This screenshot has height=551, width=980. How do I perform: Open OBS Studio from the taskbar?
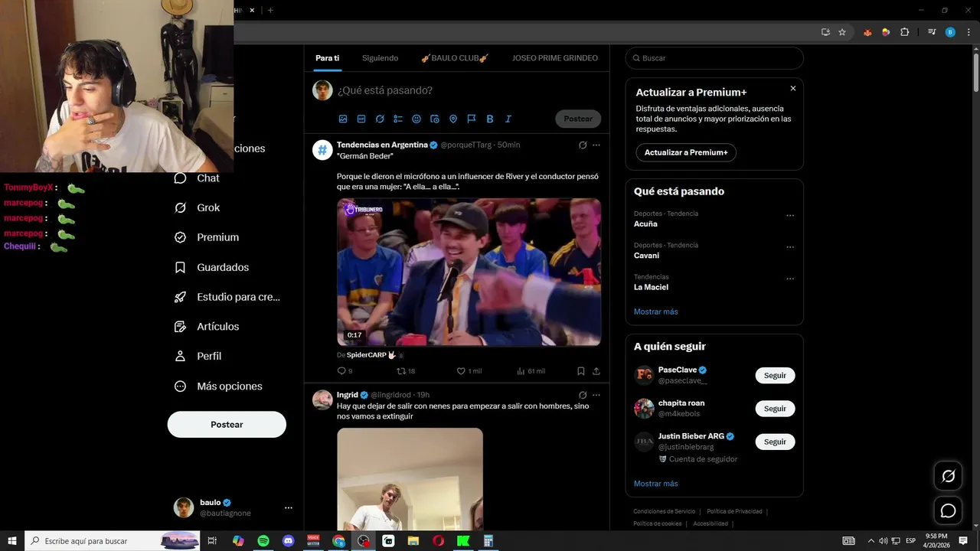point(364,541)
